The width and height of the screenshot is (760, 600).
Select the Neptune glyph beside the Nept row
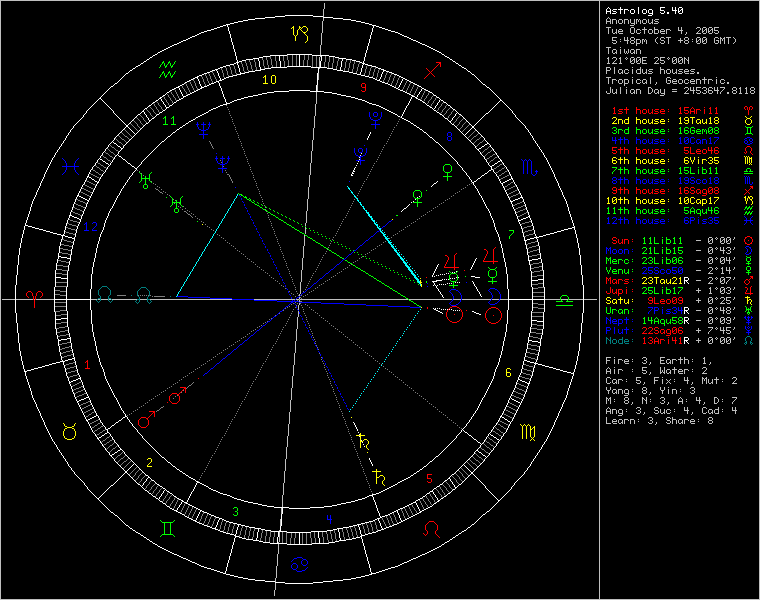coord(748,321)
